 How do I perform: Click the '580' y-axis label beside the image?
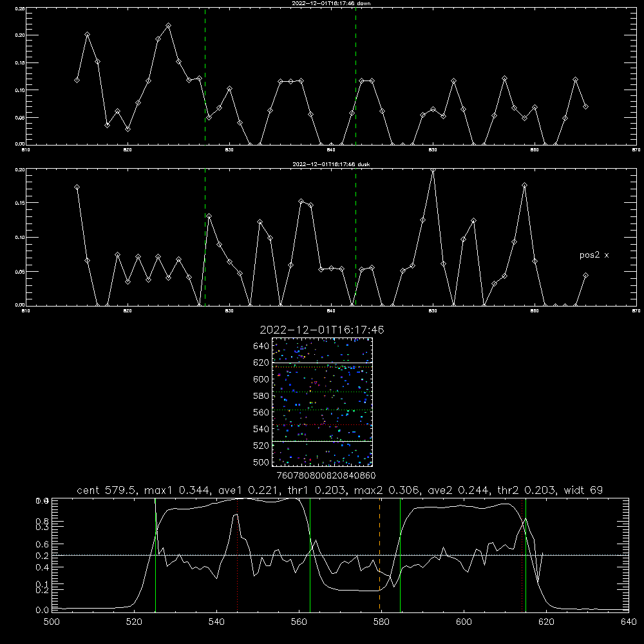pos(261,396)
